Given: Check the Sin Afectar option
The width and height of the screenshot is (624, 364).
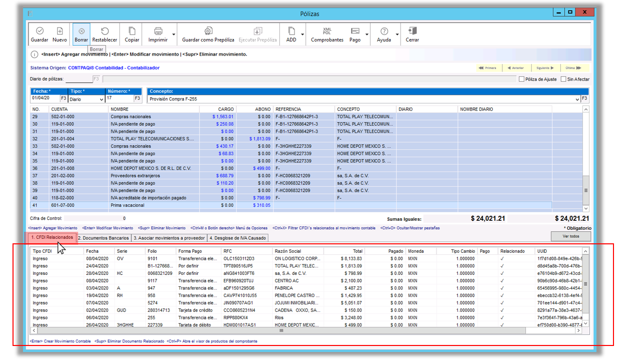Looking at the screenshot, I should (563, 79).
